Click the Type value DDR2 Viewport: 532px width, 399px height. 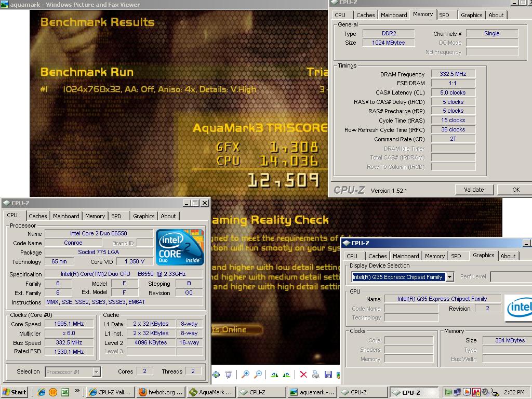389,33
